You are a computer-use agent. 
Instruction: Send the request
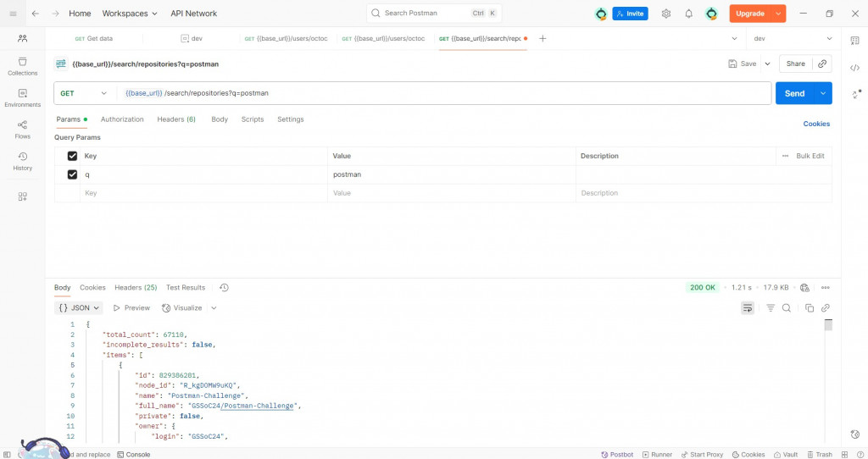pos(795,93)
